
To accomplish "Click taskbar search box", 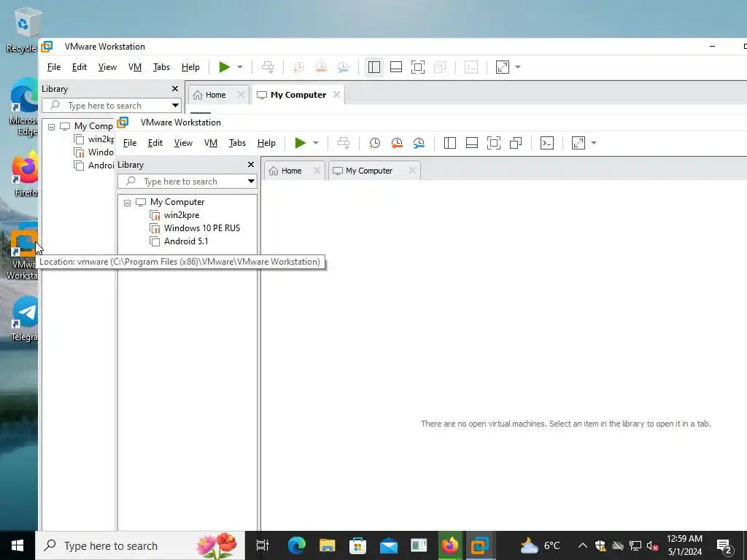I will tap(140, 545).
